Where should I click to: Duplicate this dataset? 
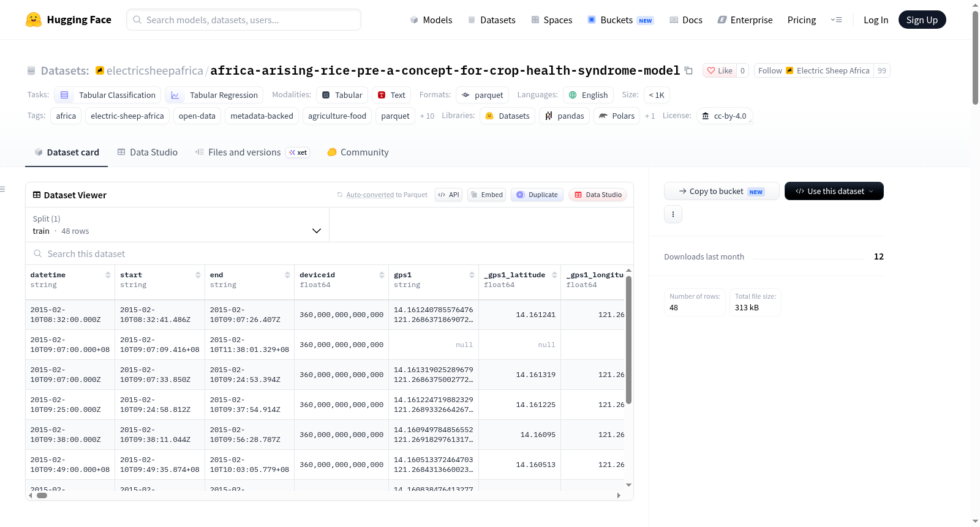(x=537, y=195)
